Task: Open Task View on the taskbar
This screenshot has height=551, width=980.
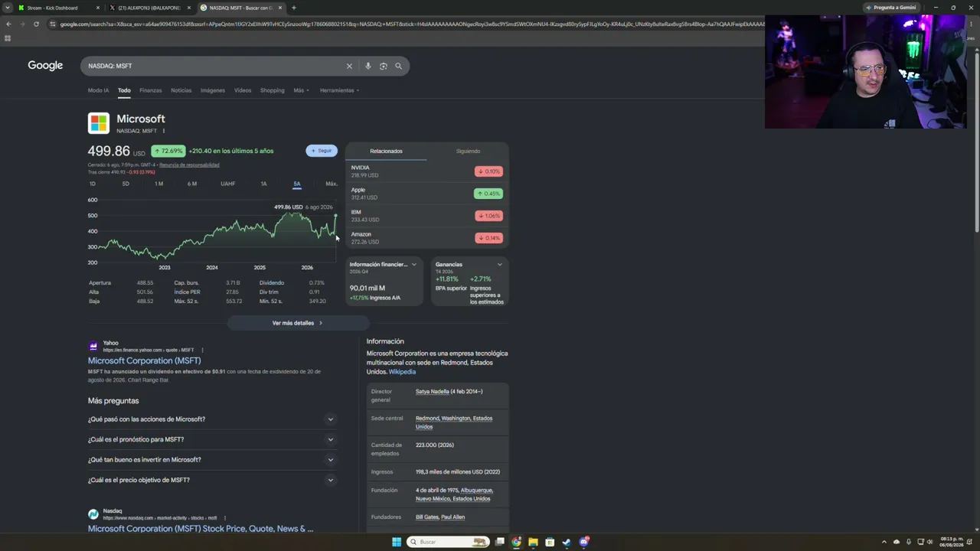Action: (499, 542)
